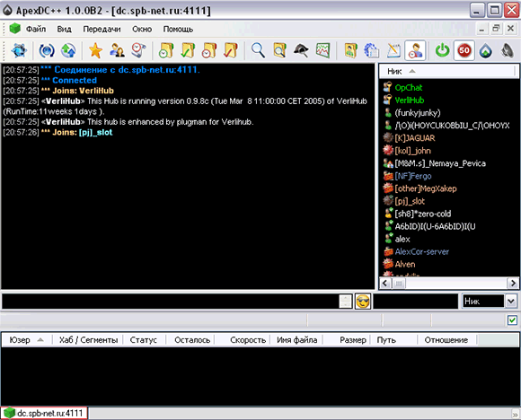The height and width of the screenshot is (420, 521).
Task: Sort transfers by Имя файла column
Action: tap(296, 340)
